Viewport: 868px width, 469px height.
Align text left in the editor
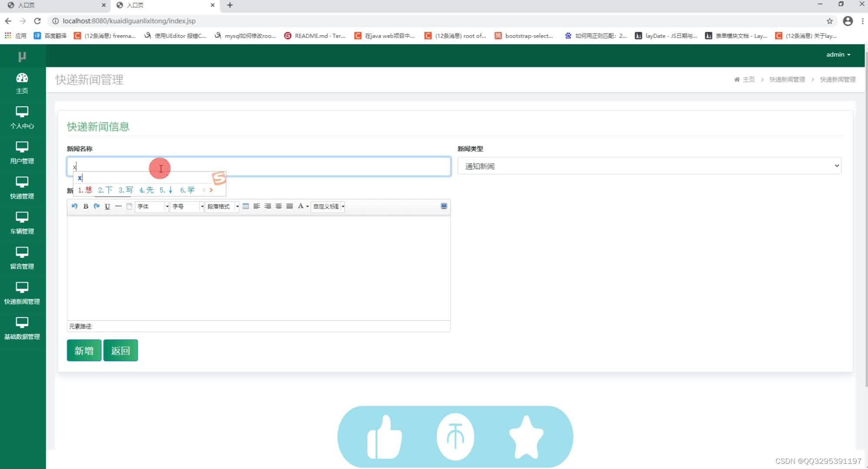coord(257,206)
